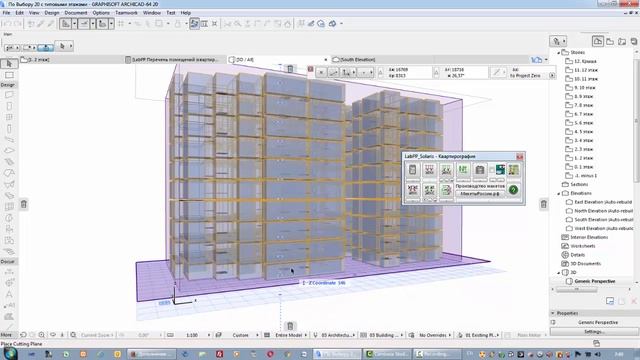Collapse the Stories folder in the navigator
This screenshot has height=360, width=640.
558,53
